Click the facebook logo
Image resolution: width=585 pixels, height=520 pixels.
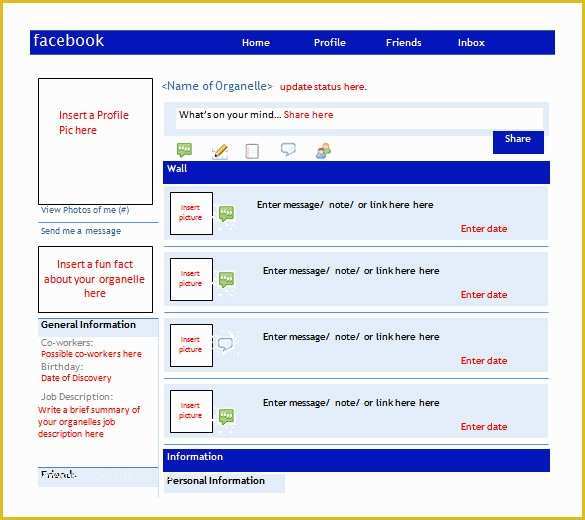pos(69,40)
